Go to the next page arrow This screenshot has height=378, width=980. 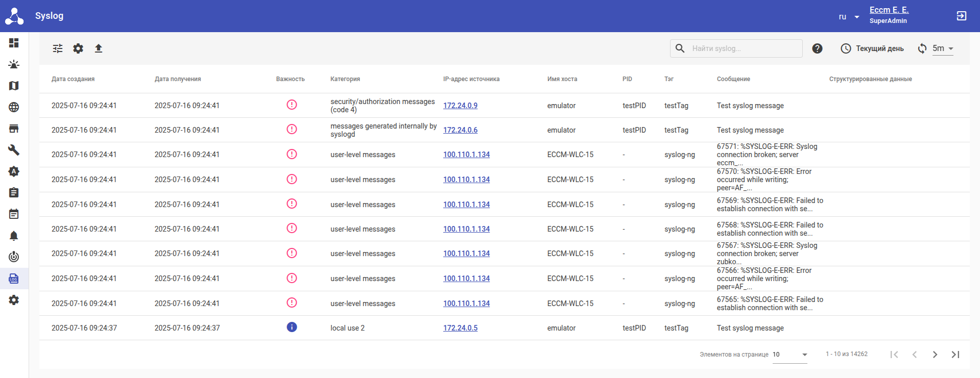[935, 355]
